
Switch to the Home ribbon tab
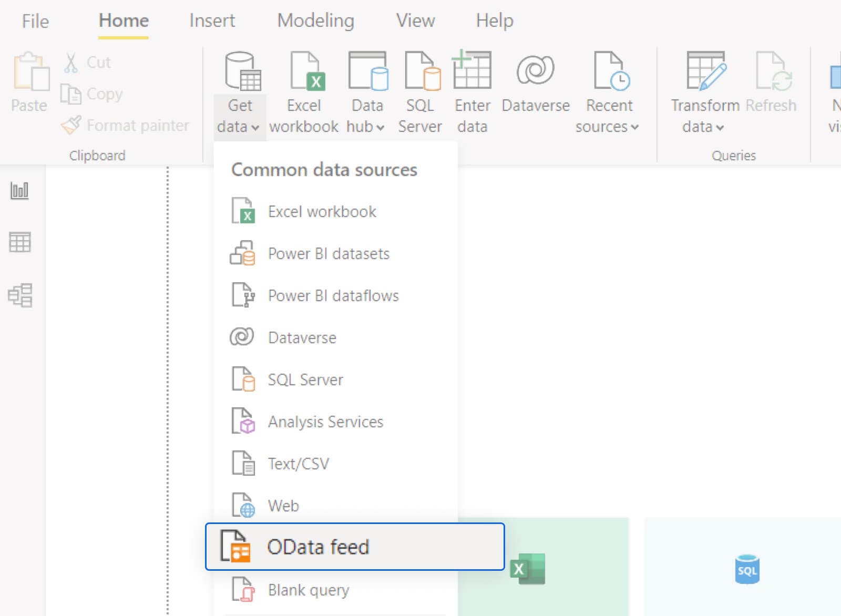point(124,20)
